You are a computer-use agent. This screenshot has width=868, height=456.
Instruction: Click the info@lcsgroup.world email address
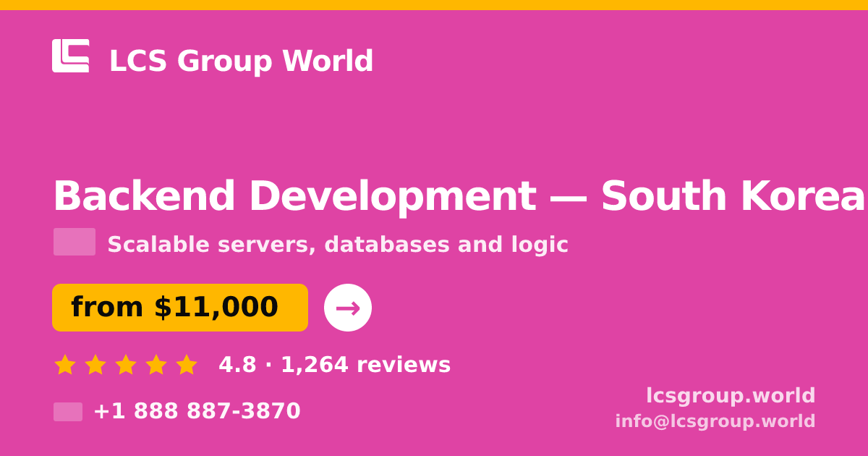coord(715,421)
